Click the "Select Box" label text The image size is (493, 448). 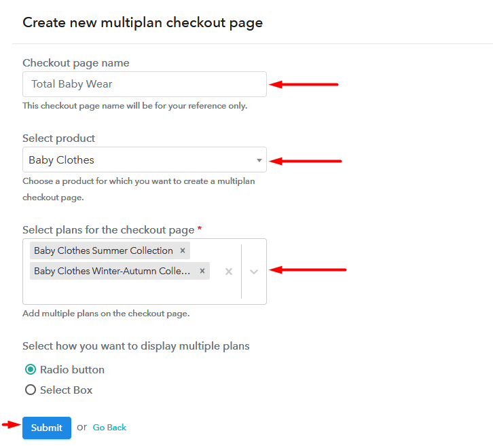pos(66,390)
